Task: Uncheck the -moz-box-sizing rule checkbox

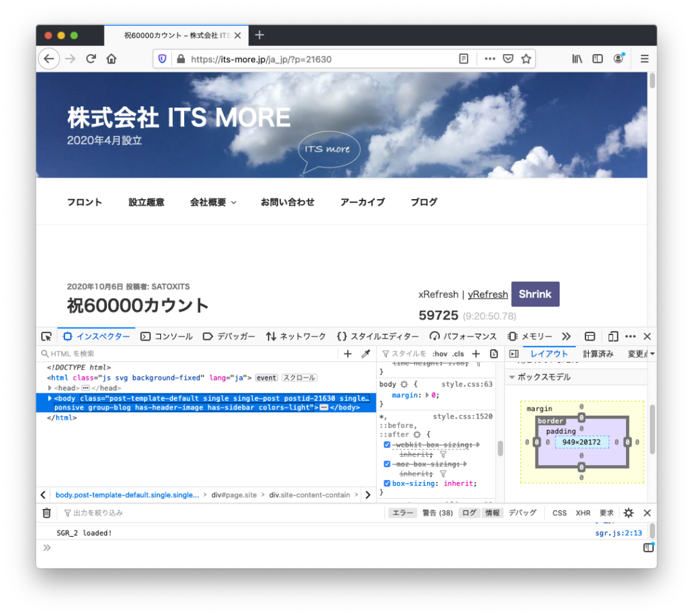Action: 387,464
